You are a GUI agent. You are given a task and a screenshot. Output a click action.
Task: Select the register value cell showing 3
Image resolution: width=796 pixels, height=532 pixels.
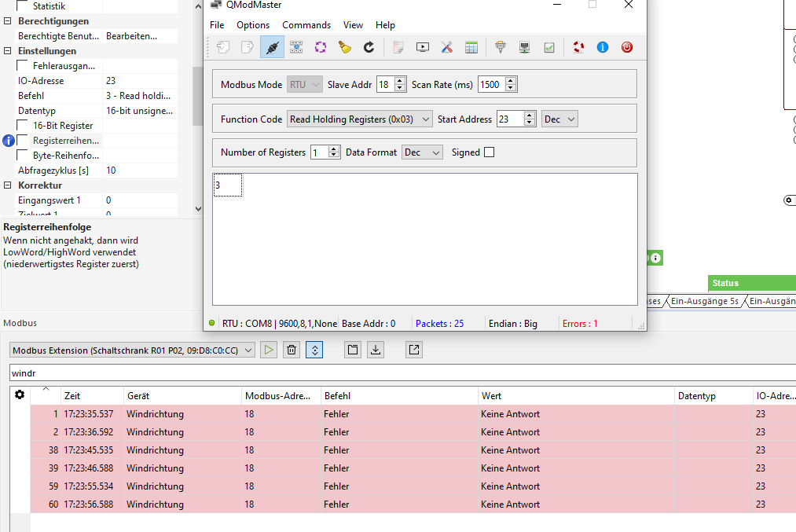point(227,185)
